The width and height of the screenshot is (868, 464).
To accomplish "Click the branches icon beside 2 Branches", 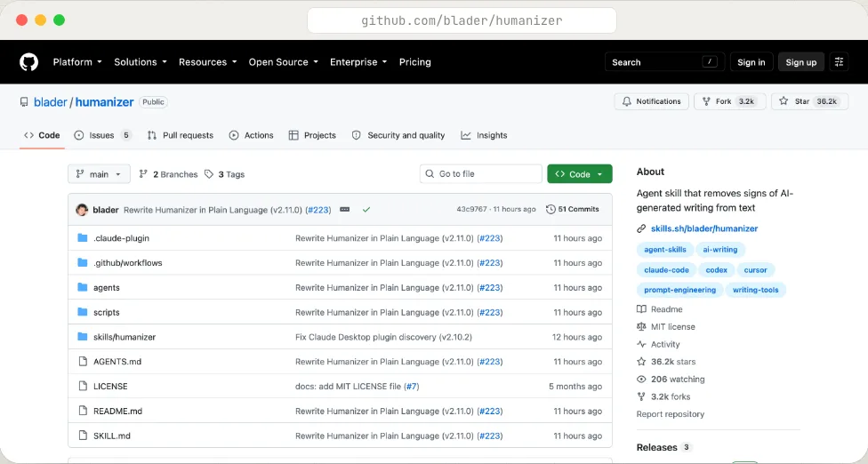I will click(x=143, y=173).
